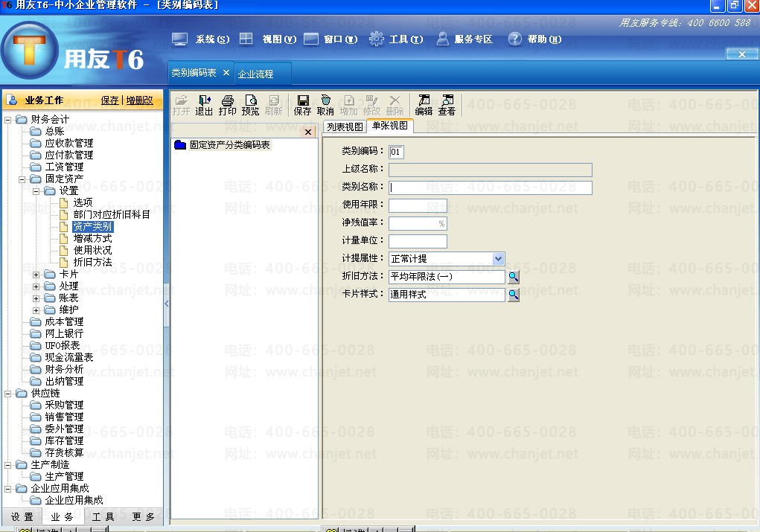Open 应收款管理 in tree
Viewport: 760px width, 532px height.
tap(68, 144)
